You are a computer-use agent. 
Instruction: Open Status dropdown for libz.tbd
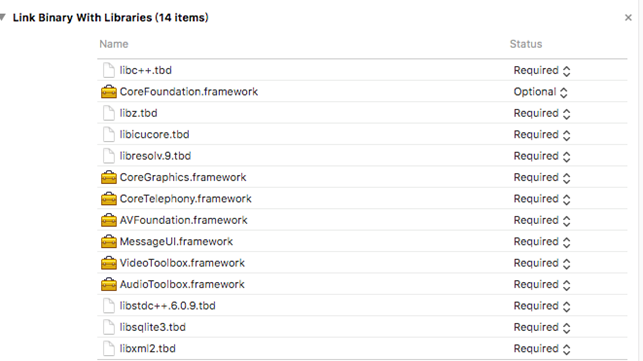click(x=542, y=113)
